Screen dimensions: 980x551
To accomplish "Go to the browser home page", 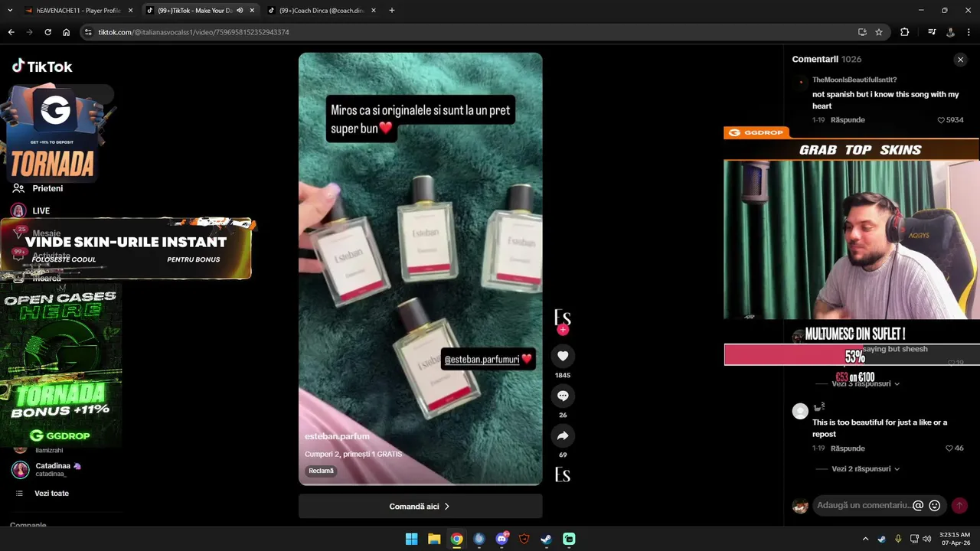I will (x=66, y=32).
